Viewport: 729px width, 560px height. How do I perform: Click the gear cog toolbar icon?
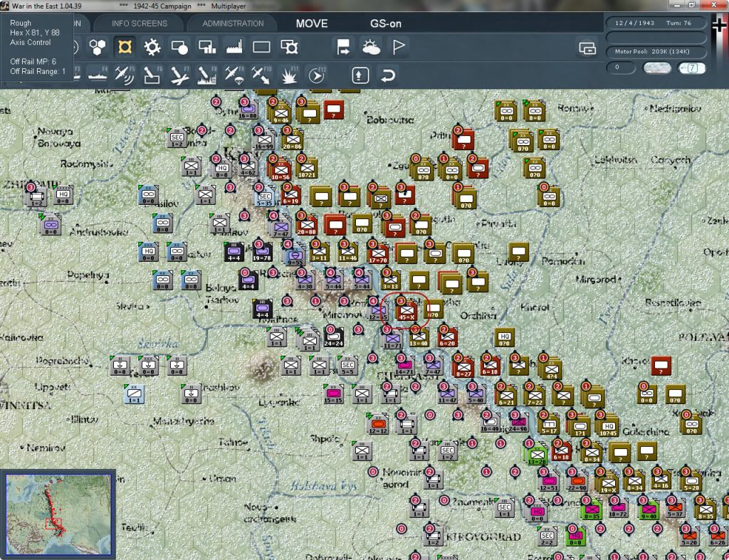click(x=152, y=47)
